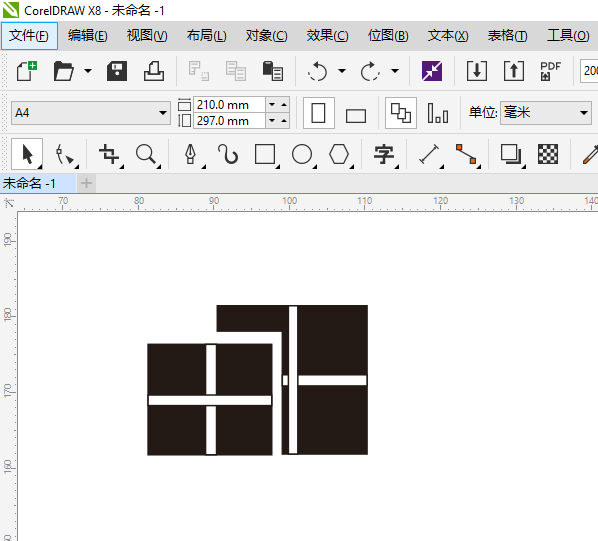Activate the Text tool
This screenshot has width=598, height=541.
point(384,154)
